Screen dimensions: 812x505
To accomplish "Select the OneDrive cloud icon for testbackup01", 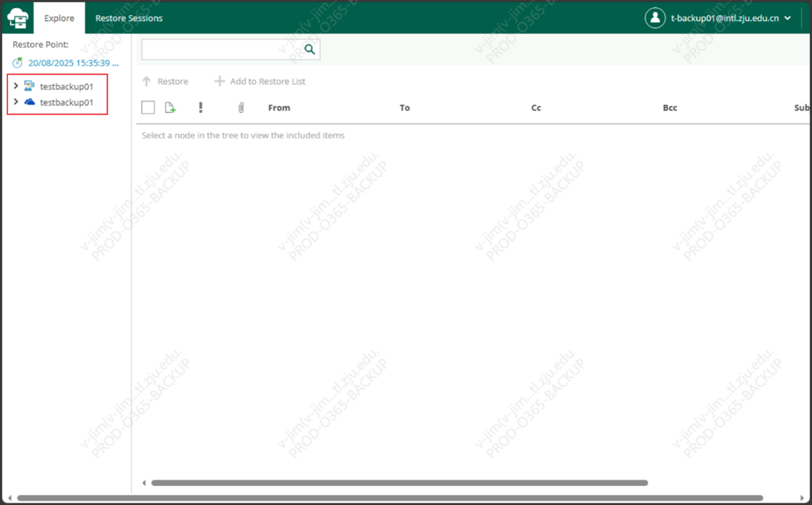I will 29,102.
